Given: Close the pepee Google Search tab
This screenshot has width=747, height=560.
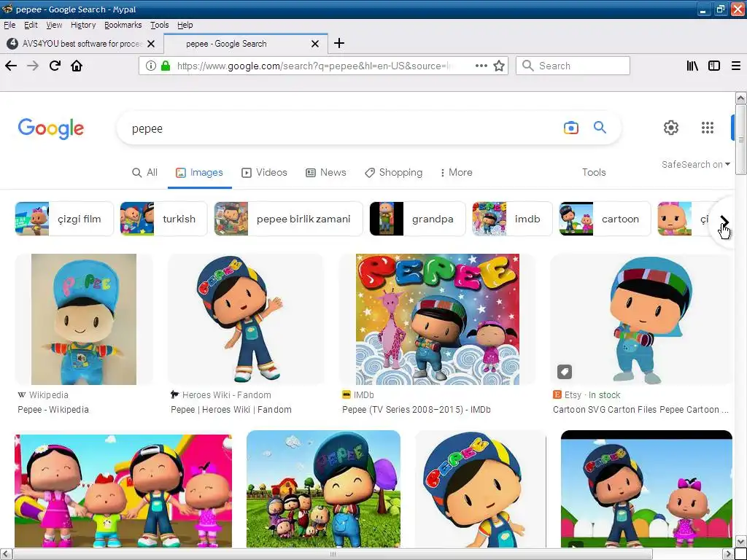Looking at the screenshot, I should click(x=315, y=44).
